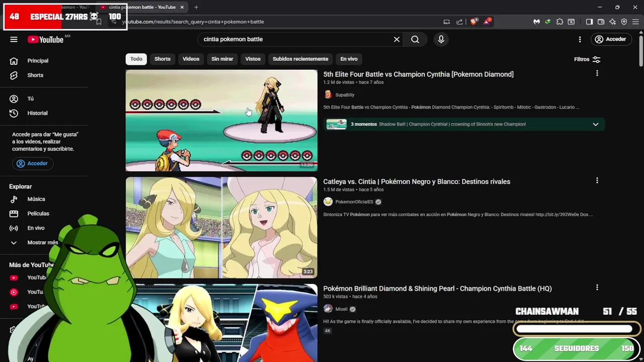The width and height of the screenshot is (644, 362).
Task: Go to the YouTube logo home link
Action: point(45,39)
